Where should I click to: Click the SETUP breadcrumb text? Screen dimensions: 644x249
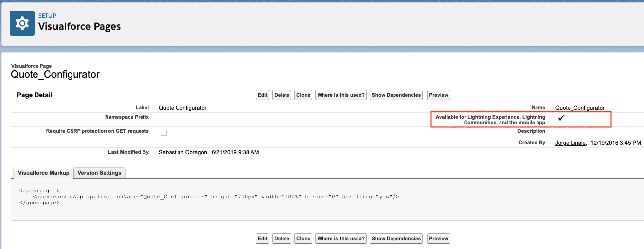(x=47, y=16)
